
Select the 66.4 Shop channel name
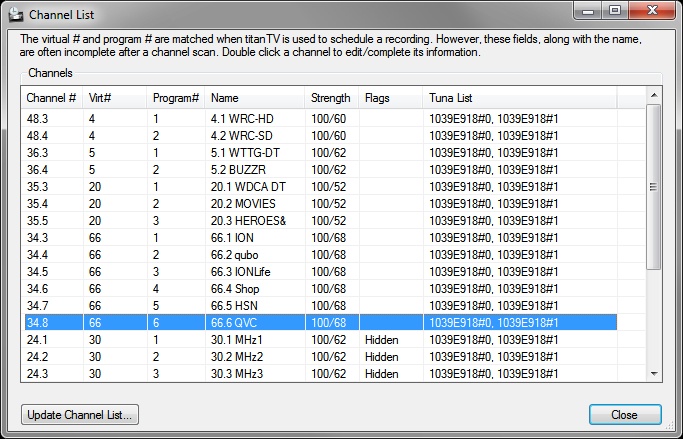pyautogui.click(x=235, y=289)
